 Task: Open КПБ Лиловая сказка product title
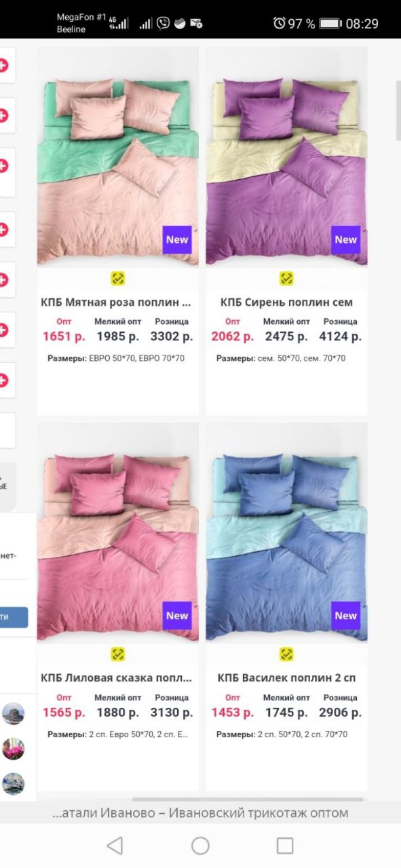tap(116, 677)
